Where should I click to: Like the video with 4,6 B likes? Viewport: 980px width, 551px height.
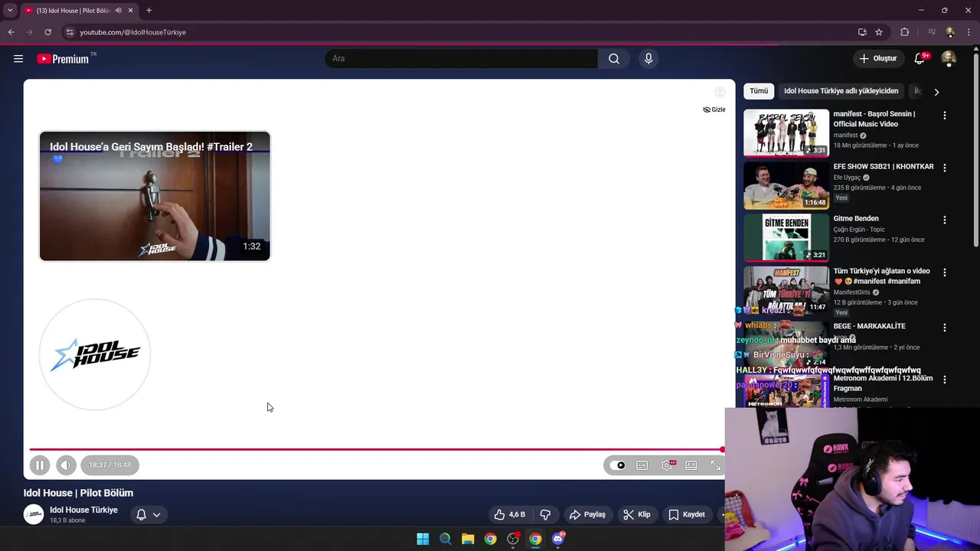point(510,514)
